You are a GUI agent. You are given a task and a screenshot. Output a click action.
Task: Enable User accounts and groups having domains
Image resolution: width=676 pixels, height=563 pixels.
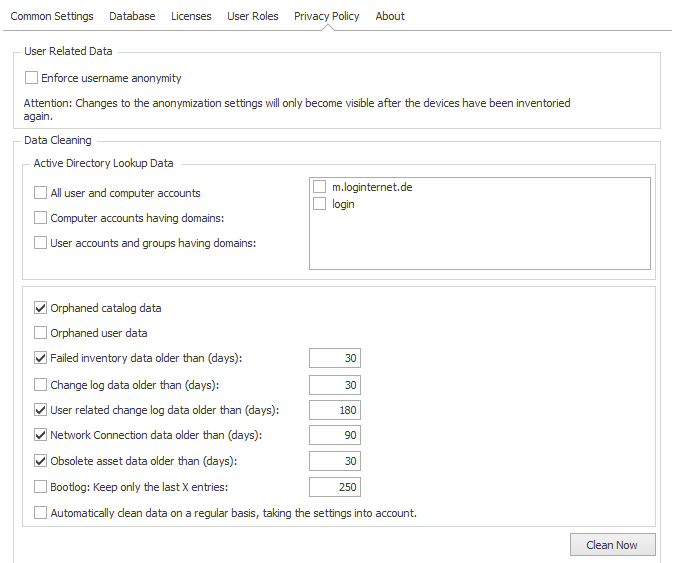point(40,243)
